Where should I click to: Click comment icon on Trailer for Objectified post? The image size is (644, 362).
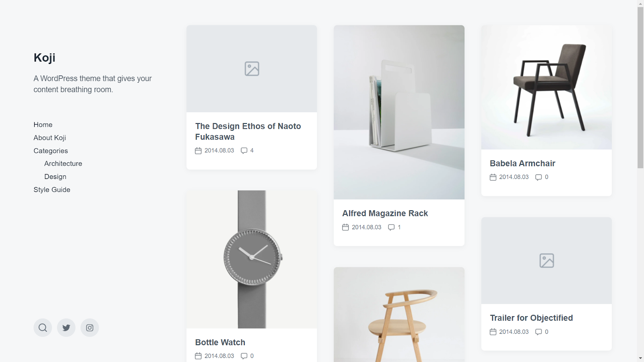pyautogui.click(x=539, y=332)
